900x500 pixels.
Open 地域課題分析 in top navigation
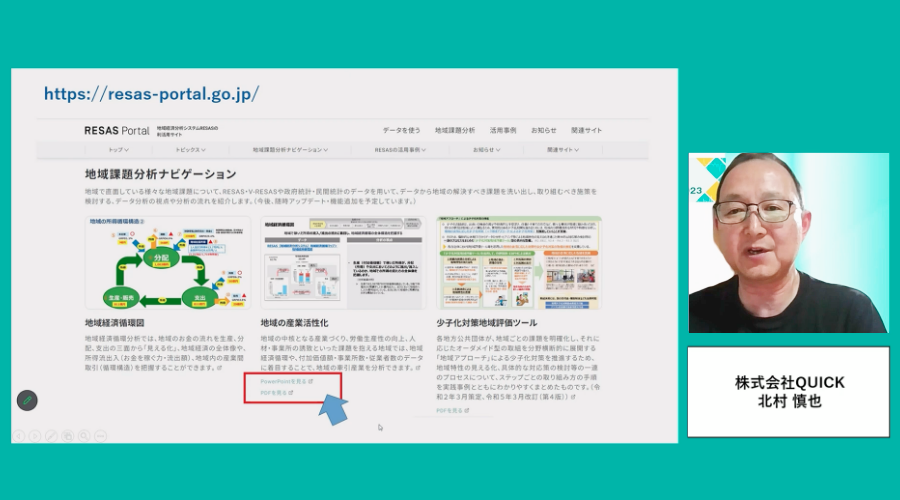tap(455, 130)
